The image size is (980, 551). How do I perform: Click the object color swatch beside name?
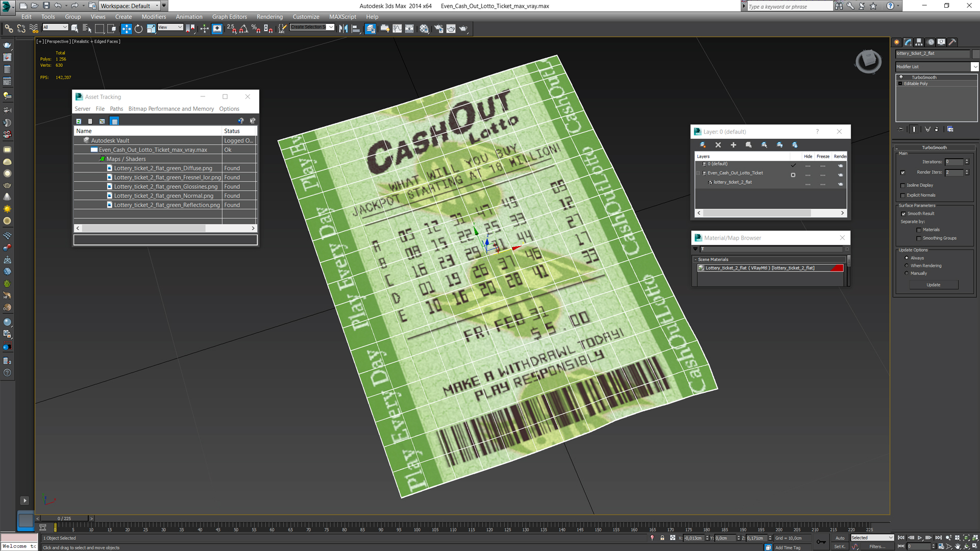pos(975,54)
